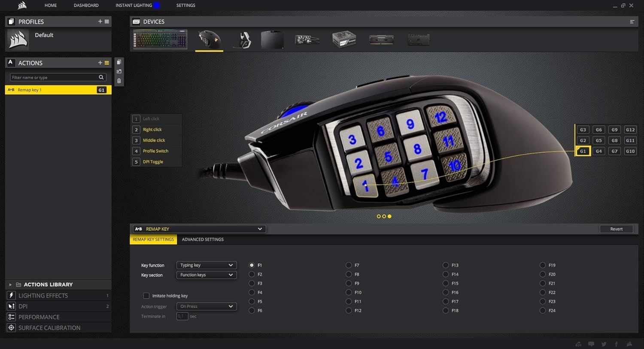The image size is (644, 349).
Task: Select the F24 radio button
Action: [543, 310]
